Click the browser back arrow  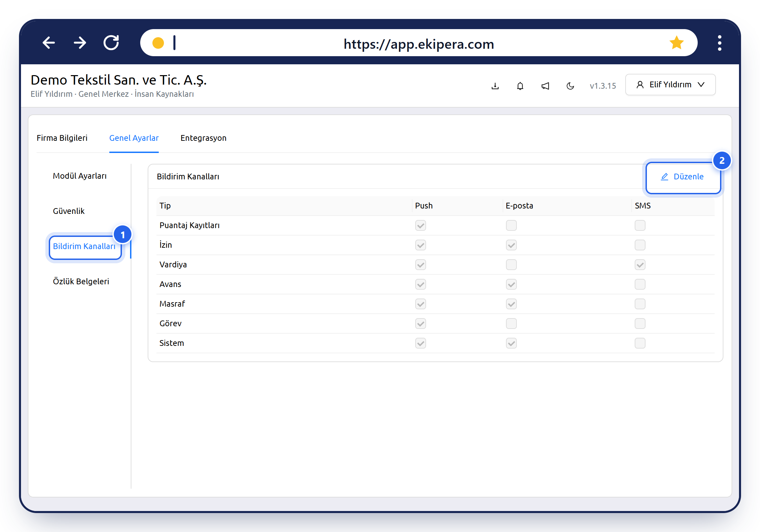click(x=49, y=43)
